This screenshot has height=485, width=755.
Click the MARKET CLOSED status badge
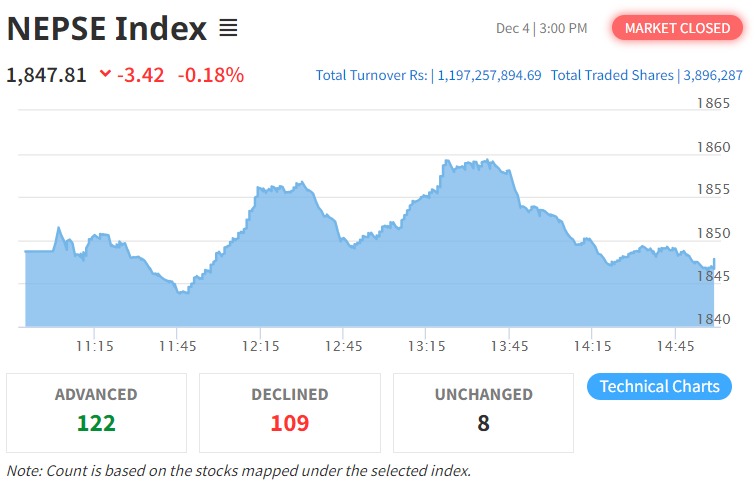tap(677, 28)
